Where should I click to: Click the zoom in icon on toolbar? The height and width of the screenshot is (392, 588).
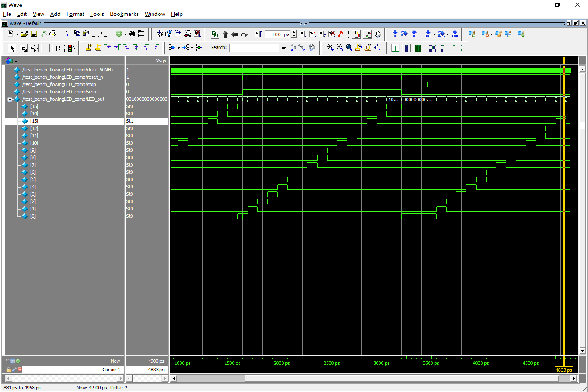pyautogui.click(x=330, y=48)
